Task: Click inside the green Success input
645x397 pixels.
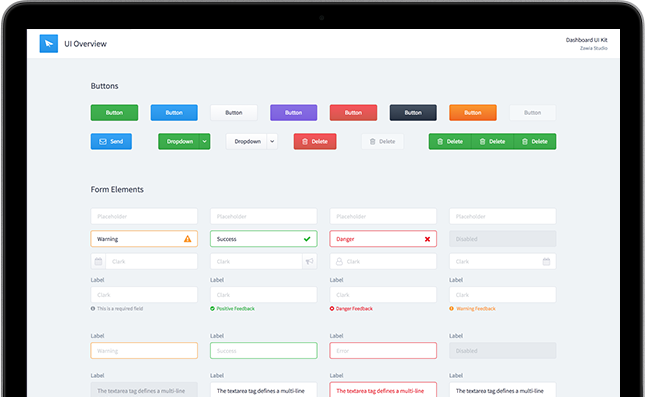Action: coord(264,239)
